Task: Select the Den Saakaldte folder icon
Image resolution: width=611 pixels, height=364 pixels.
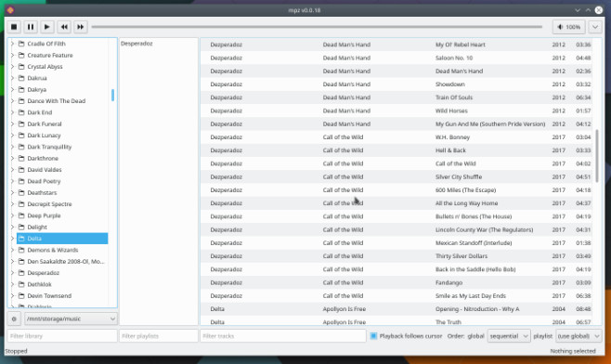Action: [22, 261]
